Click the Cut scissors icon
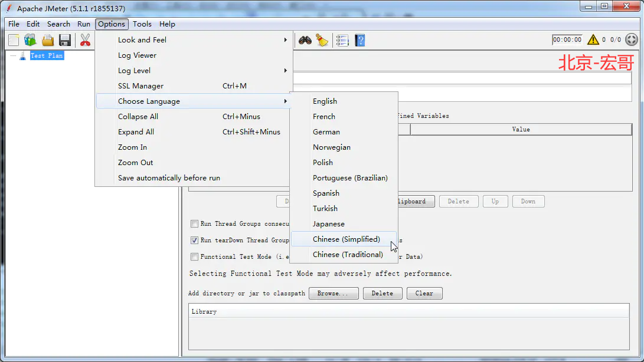 [x=85, y=40]
